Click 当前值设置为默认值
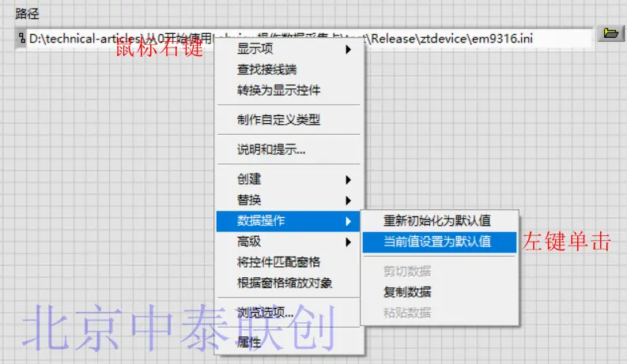 point(440,242)
